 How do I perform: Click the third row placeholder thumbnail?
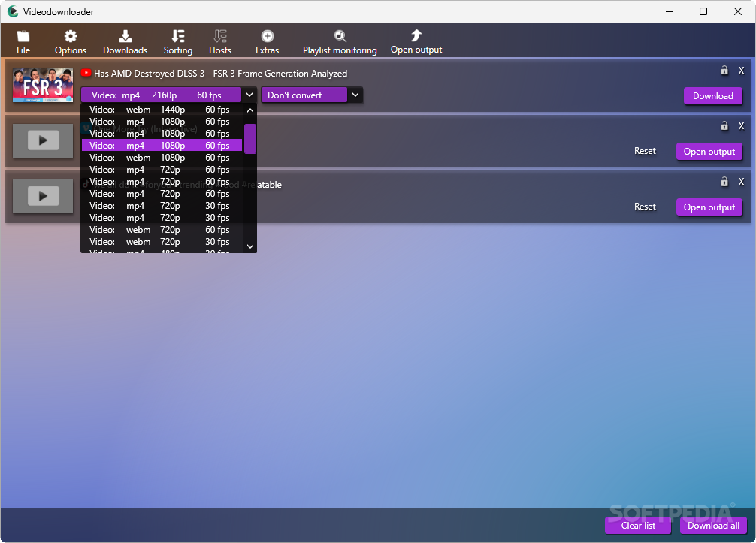point(43,196)
